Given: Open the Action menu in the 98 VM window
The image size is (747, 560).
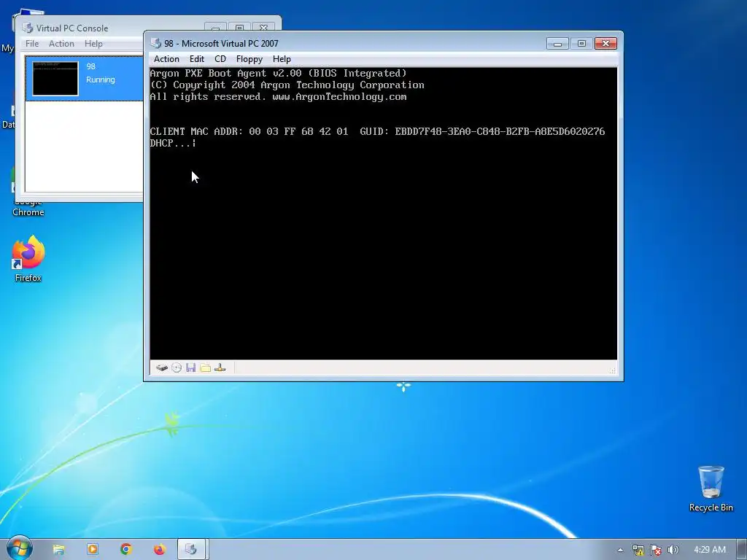Looking at the screenshot, I should pyautogui.click(x=166, y=59).
